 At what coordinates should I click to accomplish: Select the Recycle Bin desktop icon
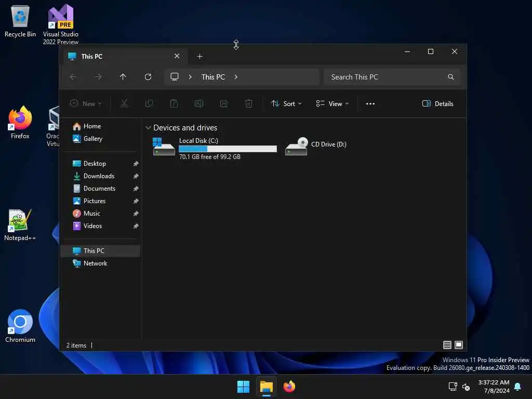click(x=20, y=21)
